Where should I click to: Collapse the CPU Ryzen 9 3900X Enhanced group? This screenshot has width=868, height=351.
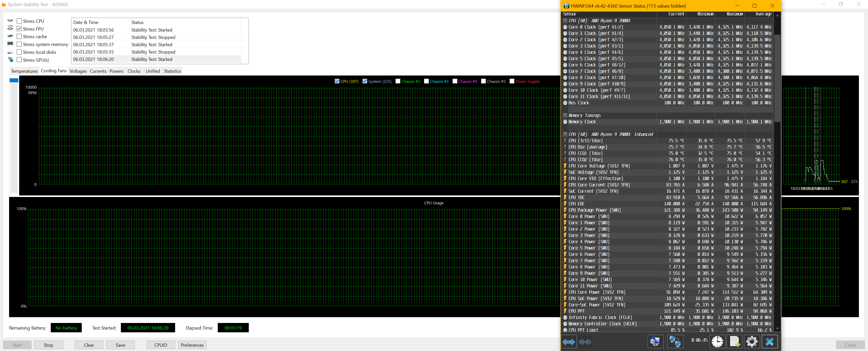565,134
